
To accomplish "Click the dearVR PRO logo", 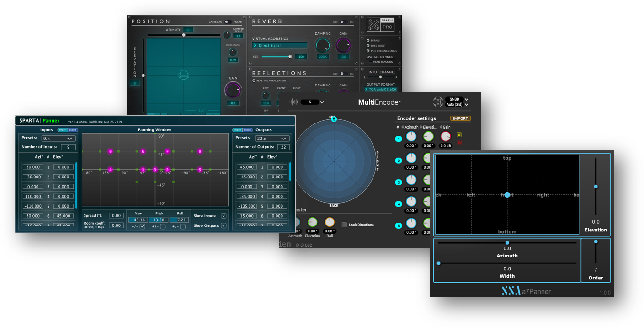I will (x=380, y=25).
